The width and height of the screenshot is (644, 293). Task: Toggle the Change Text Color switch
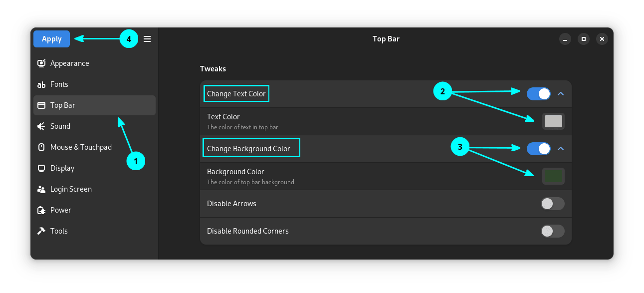click(x=539, y=93)
